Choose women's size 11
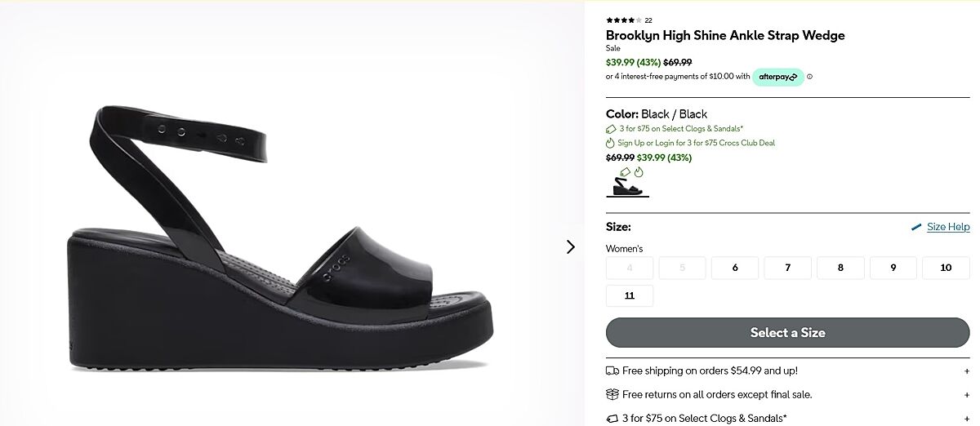Image resolution: width=980 pixels, height=426 pixels. pos(629,295)
